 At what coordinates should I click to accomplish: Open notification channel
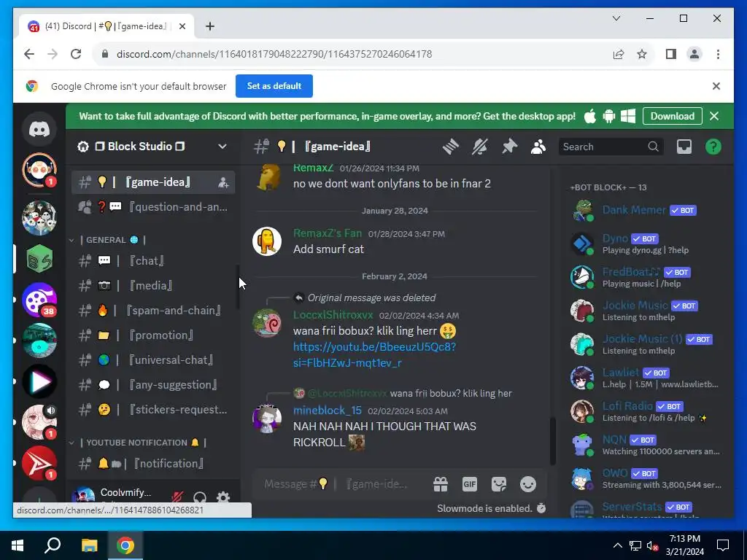point(153,464)
